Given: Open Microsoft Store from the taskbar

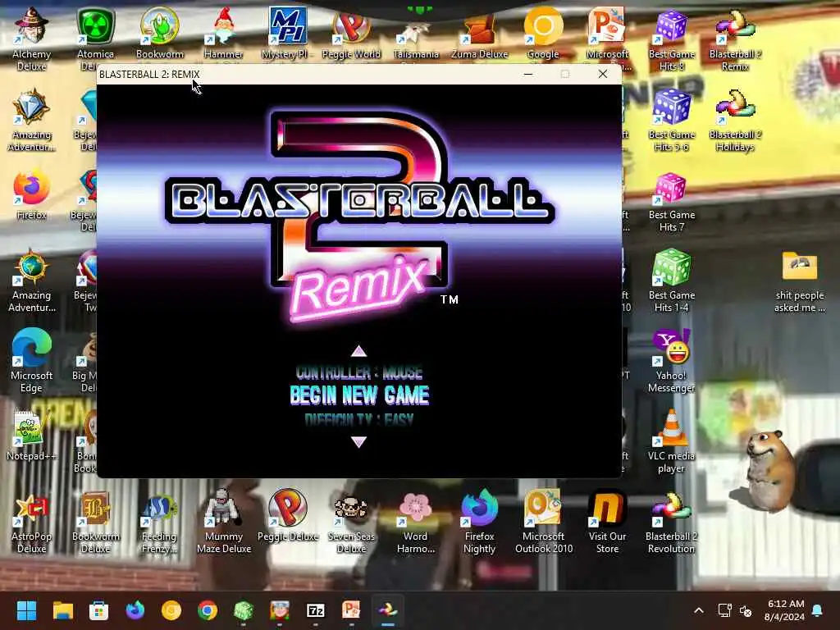Looking at the screenshot, I should click(98, 610).
